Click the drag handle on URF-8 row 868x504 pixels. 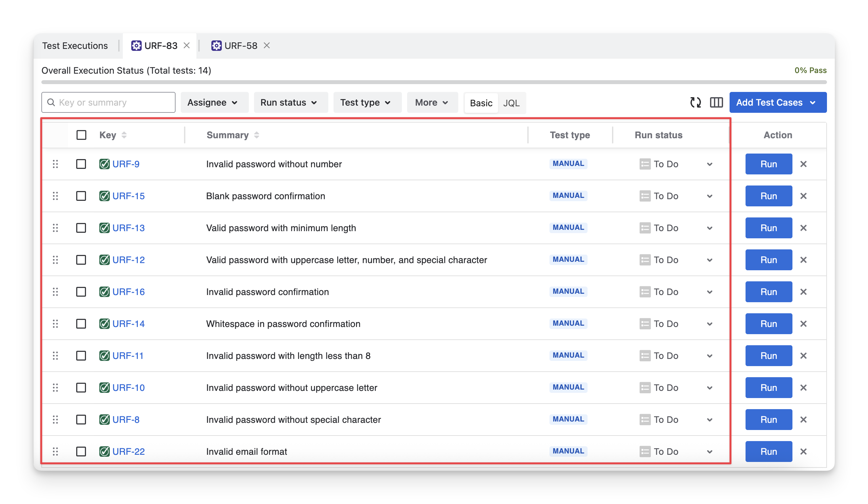(55, 420)
